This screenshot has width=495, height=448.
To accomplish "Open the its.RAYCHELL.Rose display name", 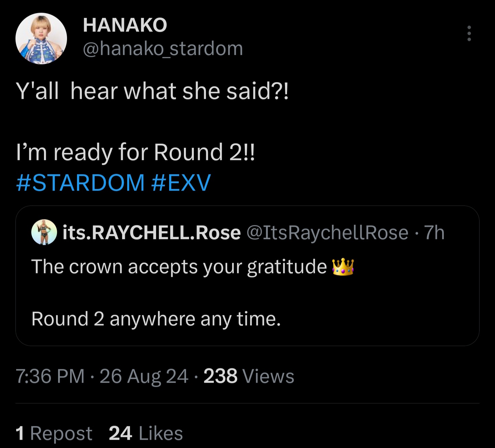I will (x=152, y=233).
